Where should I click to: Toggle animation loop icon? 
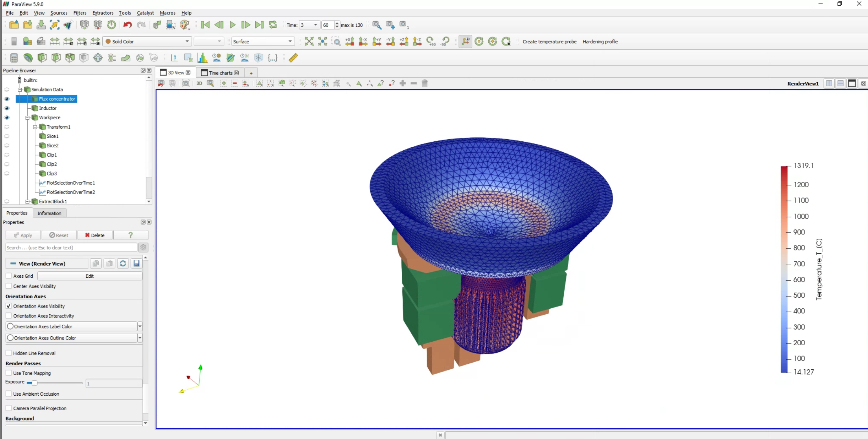pos(273,25)
